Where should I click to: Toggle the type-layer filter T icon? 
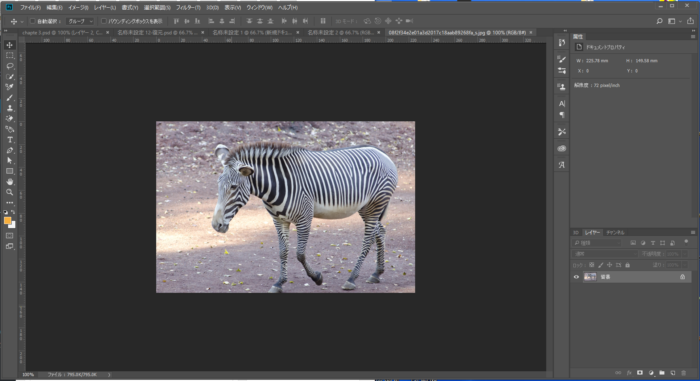(653, 243)
